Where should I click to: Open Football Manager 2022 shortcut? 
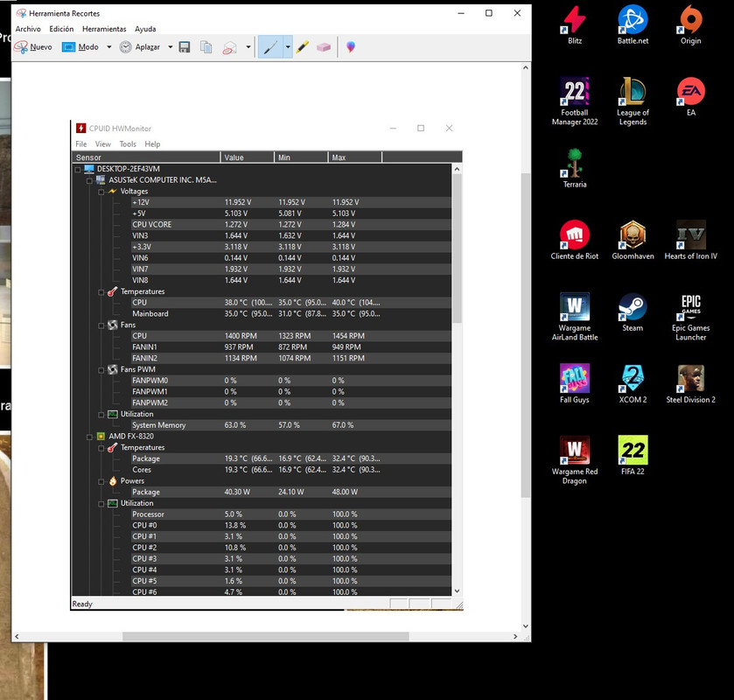point(575,101)
